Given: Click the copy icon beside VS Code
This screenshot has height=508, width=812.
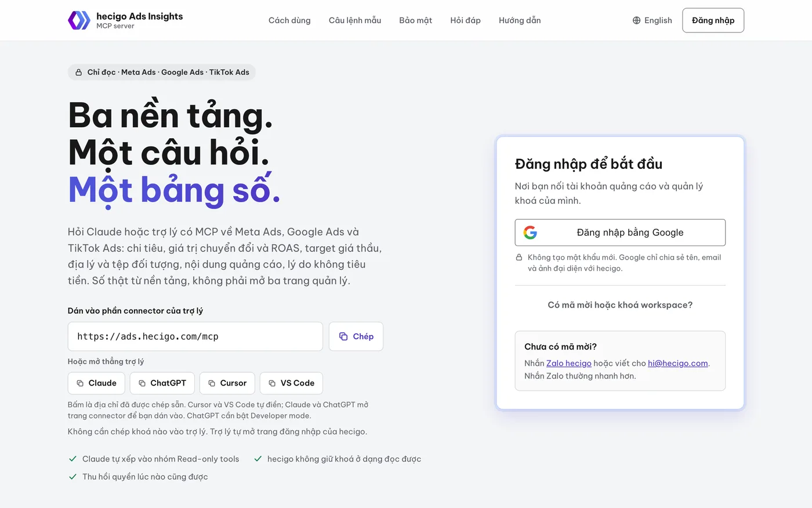Looking at the screenshot, I should (x=272, y=383).
